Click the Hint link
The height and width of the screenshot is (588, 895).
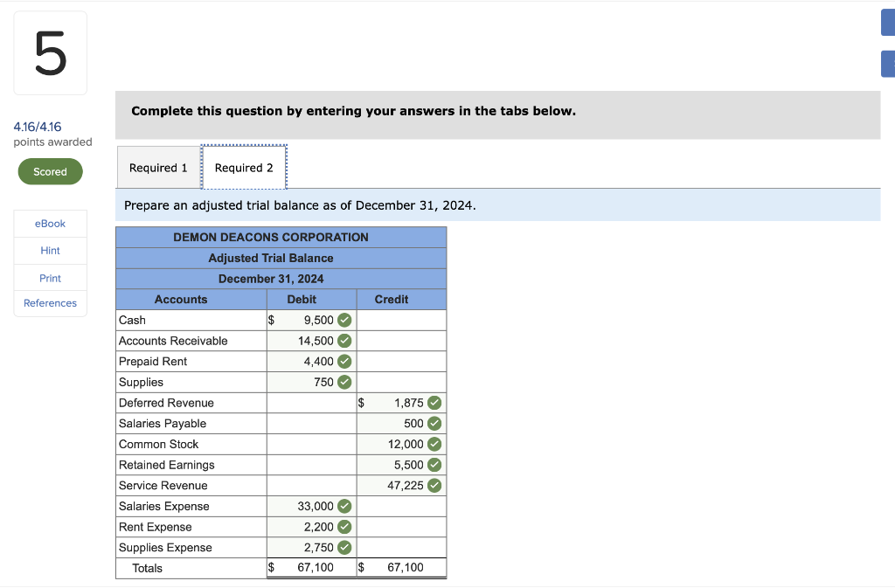[x=50, y=251]
